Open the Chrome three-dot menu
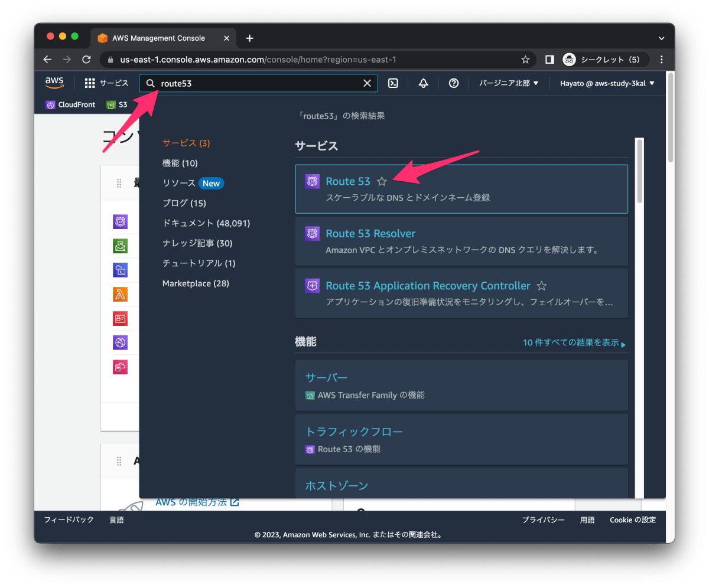The height and width of the screenshot is (588, 709). pos(662,60)
